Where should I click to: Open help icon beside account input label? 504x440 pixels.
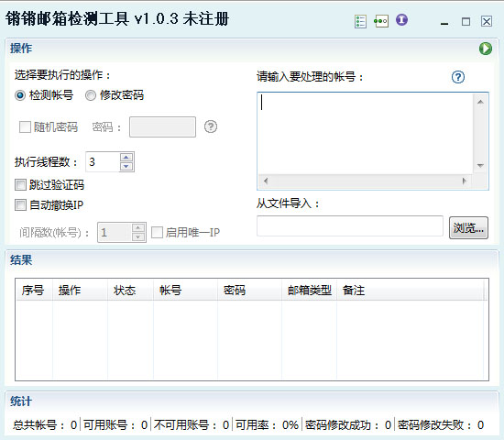(x=457, y=77)
